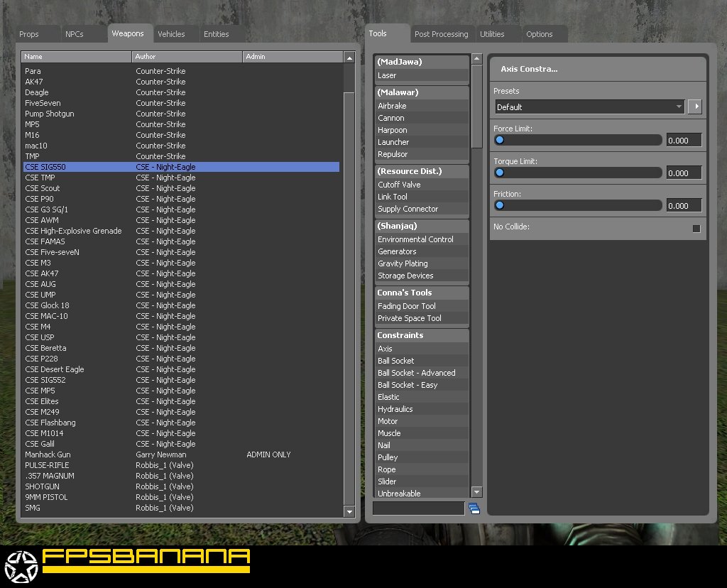This screenshot has height=588, width=727.
Task: Click tools list scroll down arrow
Action: [476, 491]
